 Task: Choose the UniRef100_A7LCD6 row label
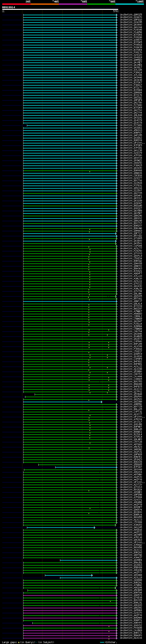pos(131,75)
